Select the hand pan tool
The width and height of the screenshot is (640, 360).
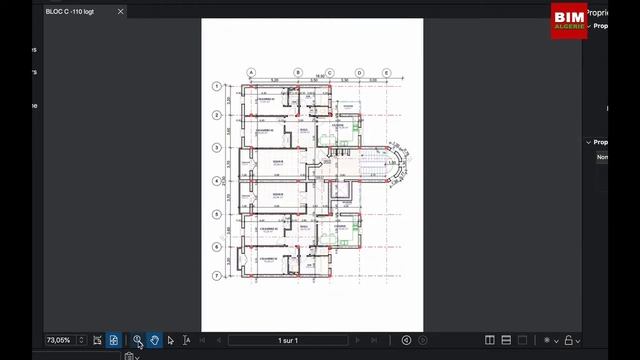[x=154, y=340]
